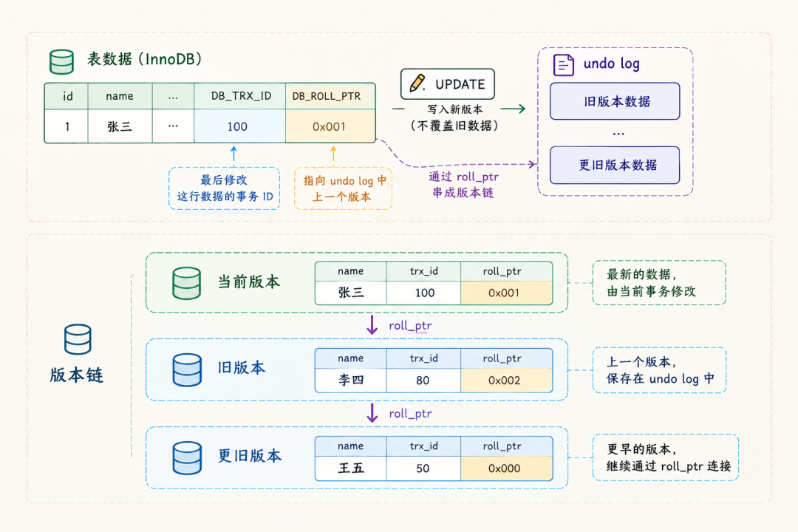Select the 0x001 cell in the 当前版本 table
The height and width of the screenshot is (532, 798).
[506, 293]
